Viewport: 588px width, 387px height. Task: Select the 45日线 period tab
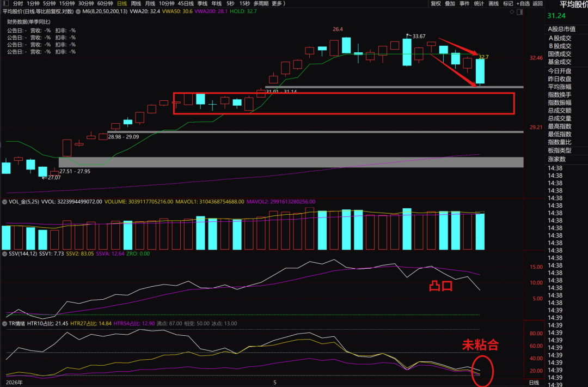186,3
